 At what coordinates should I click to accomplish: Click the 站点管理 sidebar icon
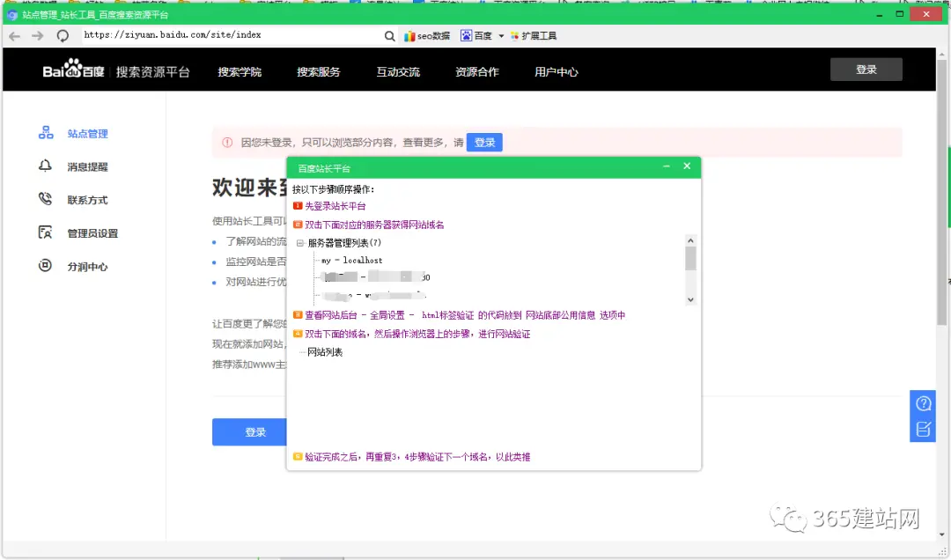(x=46, y=133)
